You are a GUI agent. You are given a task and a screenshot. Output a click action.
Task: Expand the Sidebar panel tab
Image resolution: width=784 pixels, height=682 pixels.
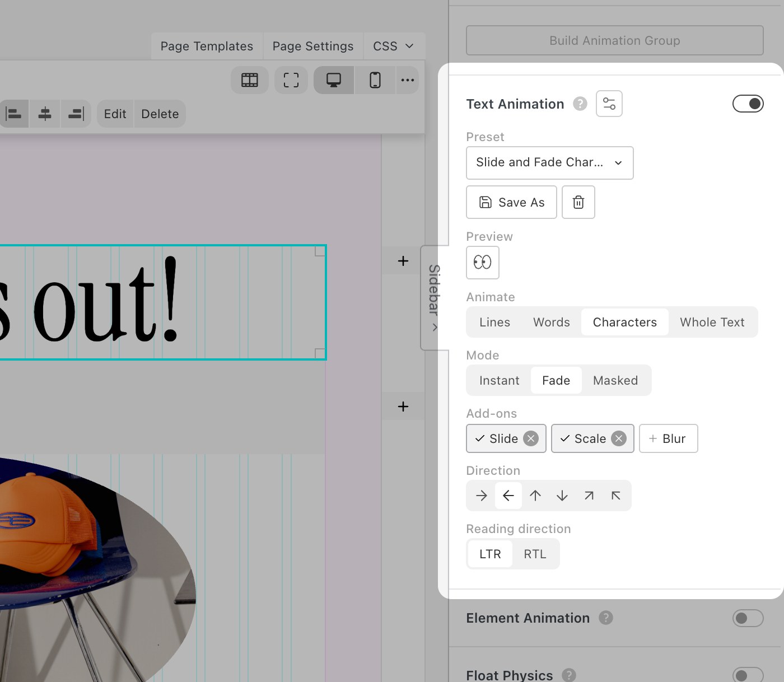(x=435, y=297)
